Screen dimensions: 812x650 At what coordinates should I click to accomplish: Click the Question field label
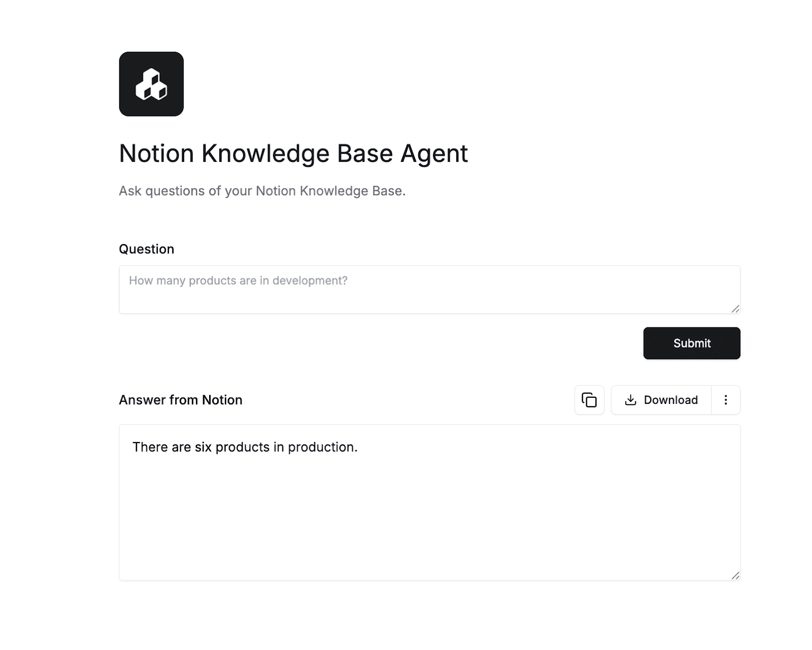pyautogui.click(x=147, y=249)
